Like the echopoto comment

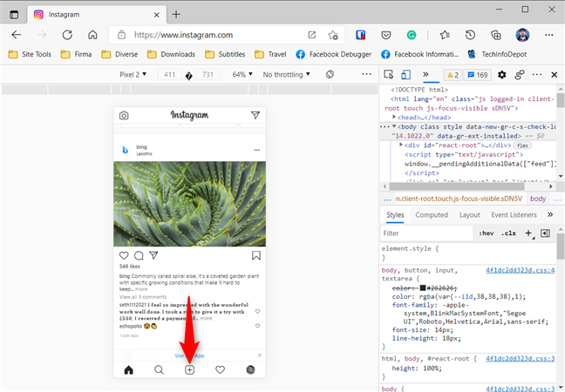pyautogui.click(x=257, y=326)
